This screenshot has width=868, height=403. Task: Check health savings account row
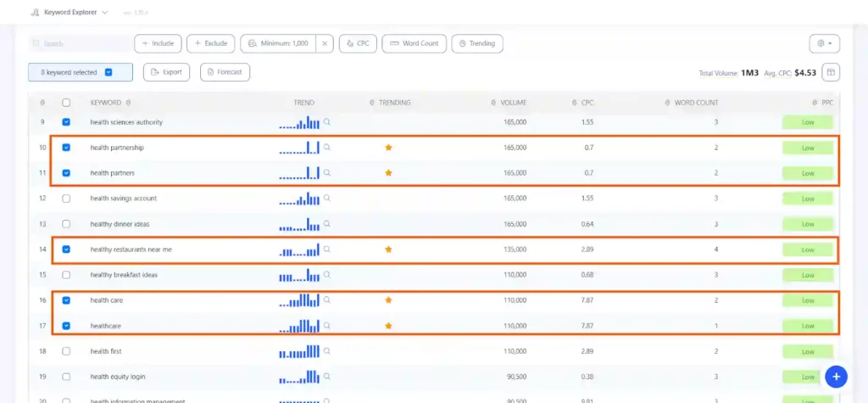(66, 199)
